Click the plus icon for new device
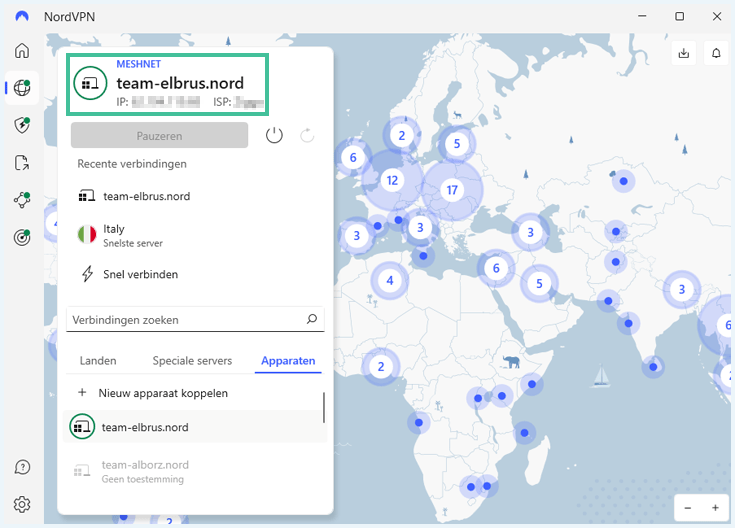Viewport: 735px width, 528px height. pyautogui.click(x=82, y=392)
